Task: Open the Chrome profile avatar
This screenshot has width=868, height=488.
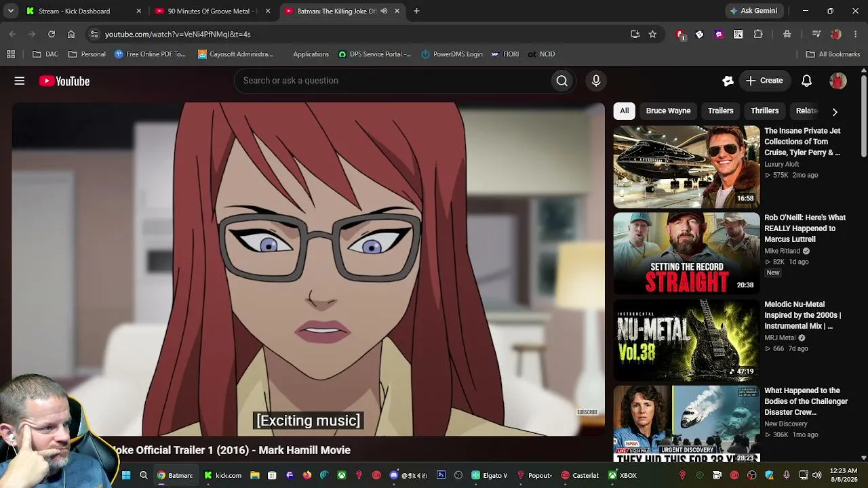Action: (836, 34)
